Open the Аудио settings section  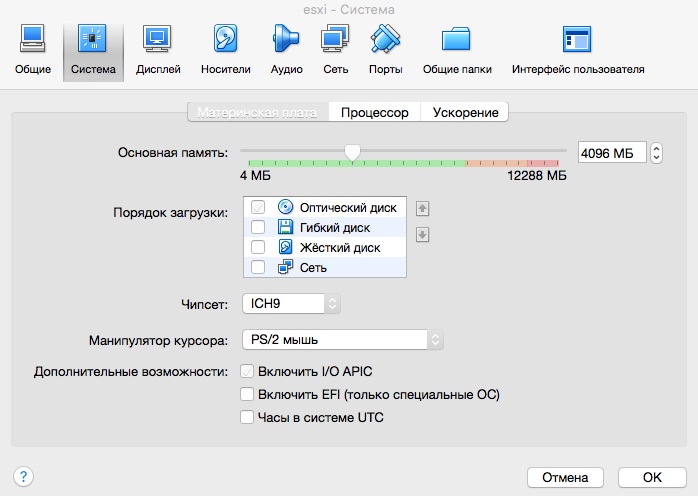click(x=286, y=50)
